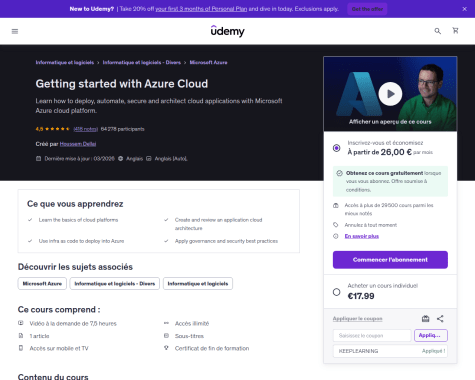The width and height of the screenshot is (475, 380).
Task: Click the share icon
Action: pyautogui.click(x=440, y=319)
